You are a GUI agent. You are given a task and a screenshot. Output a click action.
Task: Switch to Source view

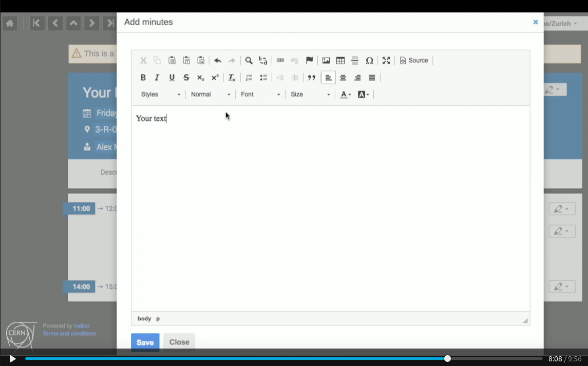(x=414, y=61)
